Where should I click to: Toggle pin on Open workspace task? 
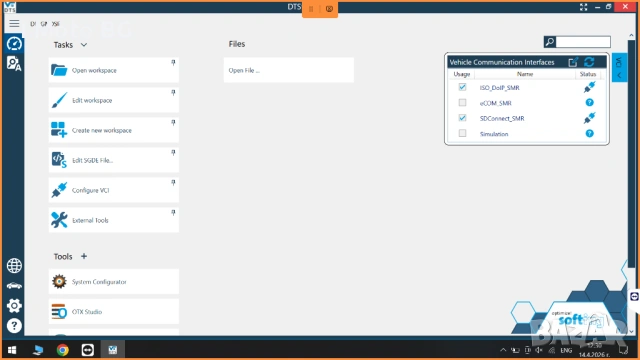[173, 63]
